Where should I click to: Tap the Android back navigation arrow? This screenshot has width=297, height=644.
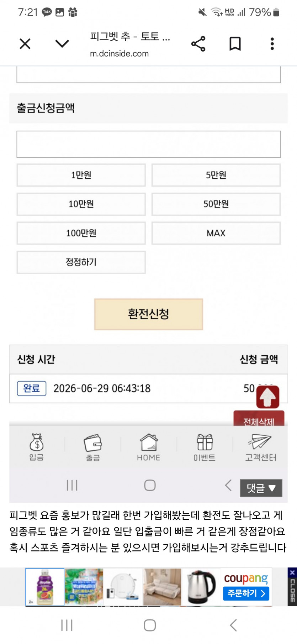tap(233, 625)
